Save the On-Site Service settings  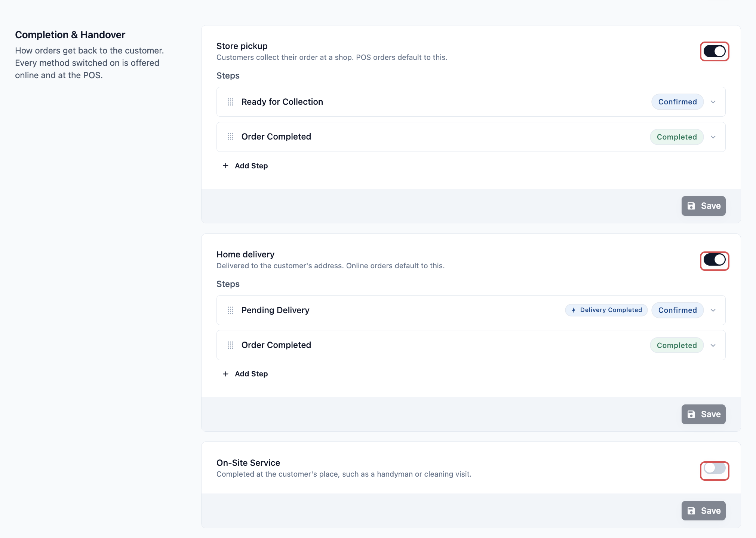pyautogui.click(x=703, y=511)
